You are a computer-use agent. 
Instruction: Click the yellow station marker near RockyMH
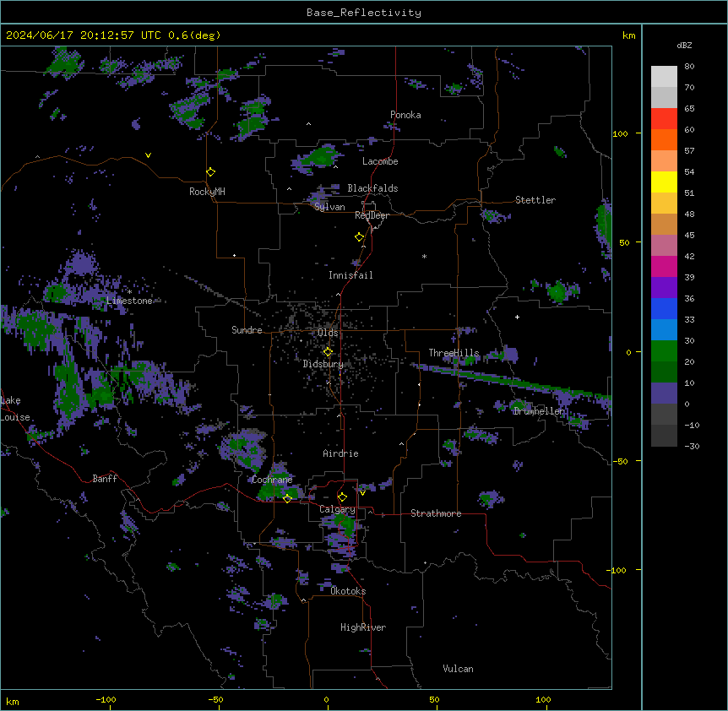(x=211, y=172)
